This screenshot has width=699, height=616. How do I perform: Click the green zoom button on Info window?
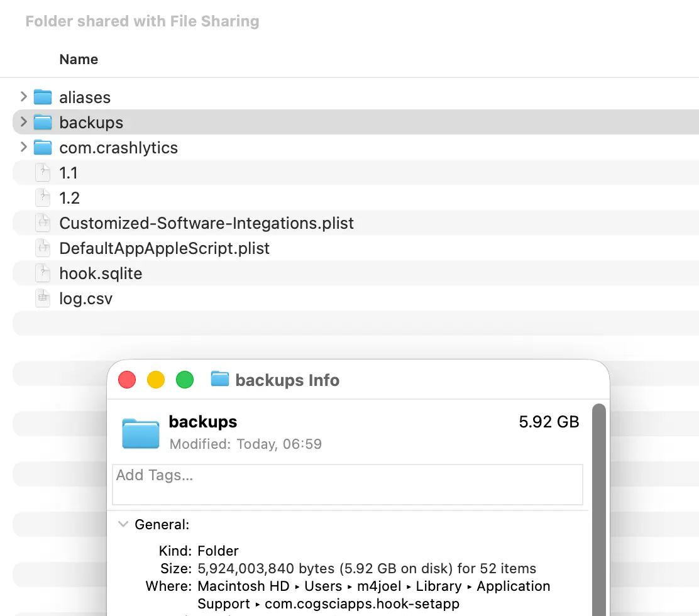(184, 380)
